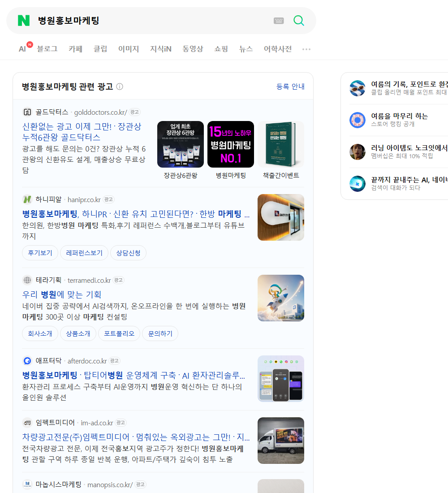Click the 하니피알 site favicon
This screenshot has height=493, width=448.
(27, 199)
